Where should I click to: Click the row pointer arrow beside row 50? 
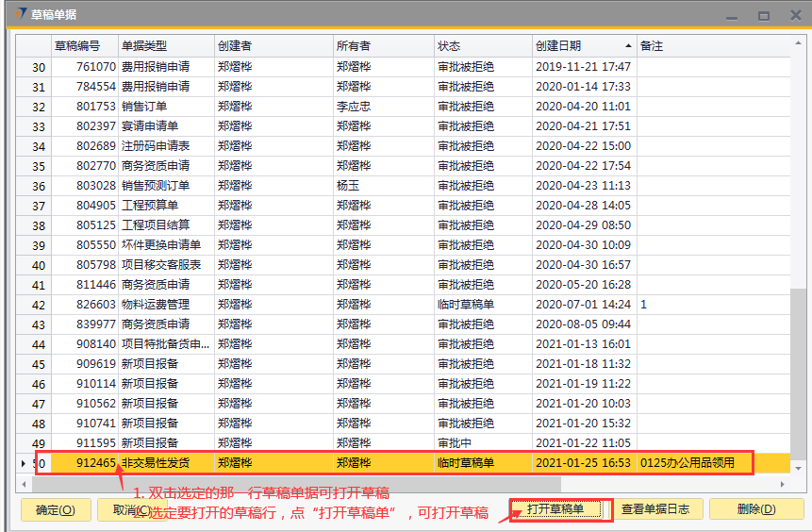[x=24, y=463]
